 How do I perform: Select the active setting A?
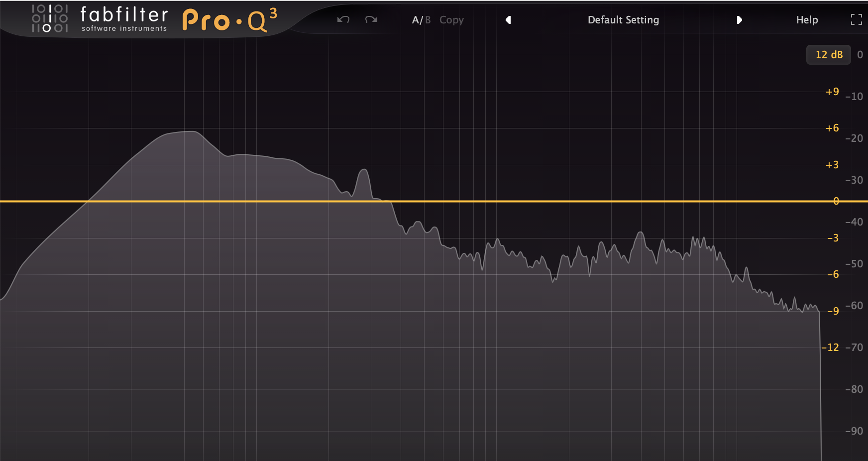click(x=415, y=20)
